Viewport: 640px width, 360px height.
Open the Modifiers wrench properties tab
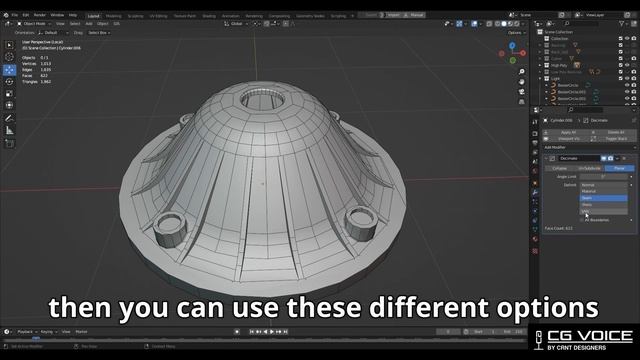[x=535, y=192]
